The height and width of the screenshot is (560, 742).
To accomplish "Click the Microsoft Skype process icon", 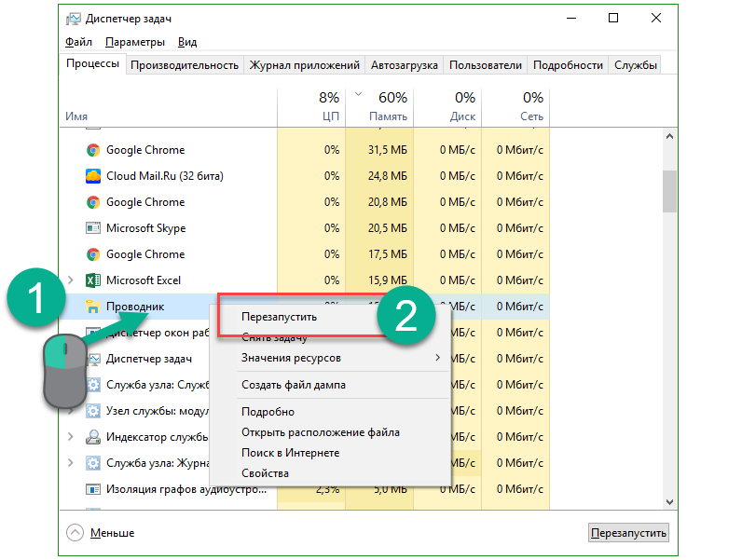I will [93, 228].
